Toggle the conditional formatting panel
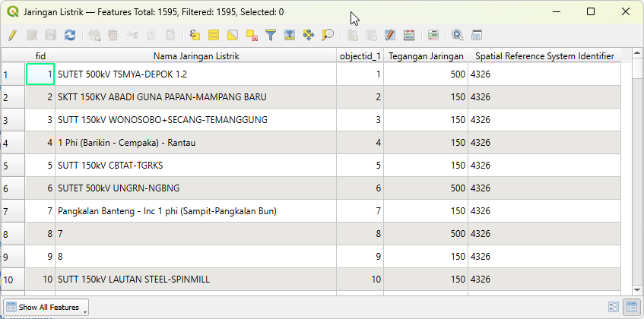 pyautogui.click(x=433, y=35)
